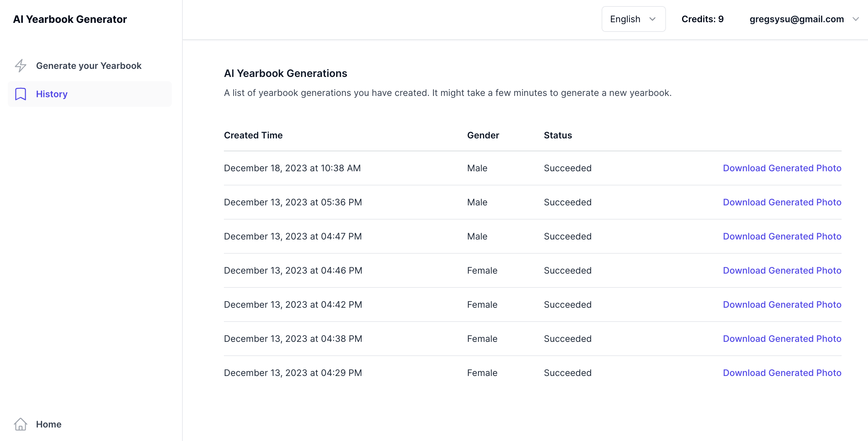Screen dimensions: 868x441
Task: Select 'December 18, 2023 at 10:38 AM' cell
Action: coord(292,168)
